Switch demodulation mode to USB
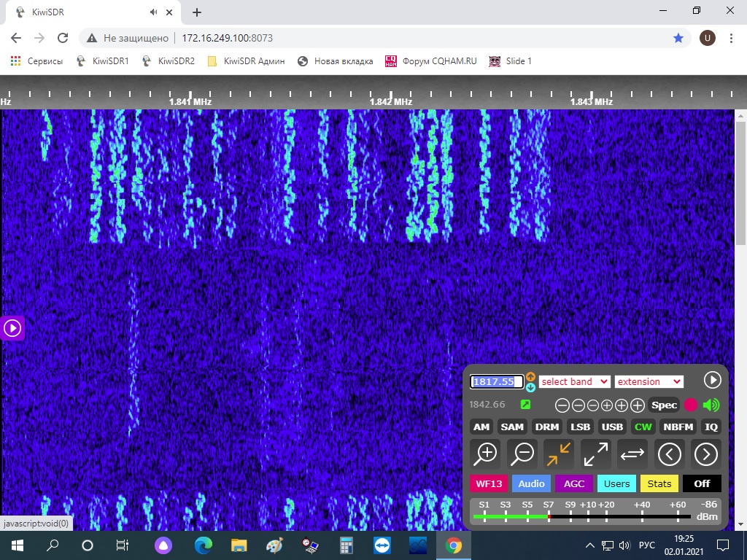The image size is (747, 560). pyautogui.click(x=612, y=427)
